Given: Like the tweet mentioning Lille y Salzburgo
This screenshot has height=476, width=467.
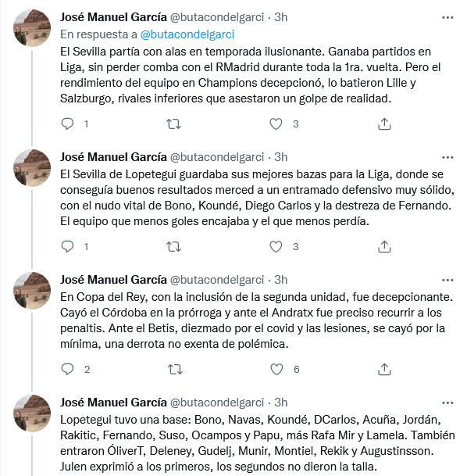Looking at the screenshot, I should click(276, 123).
